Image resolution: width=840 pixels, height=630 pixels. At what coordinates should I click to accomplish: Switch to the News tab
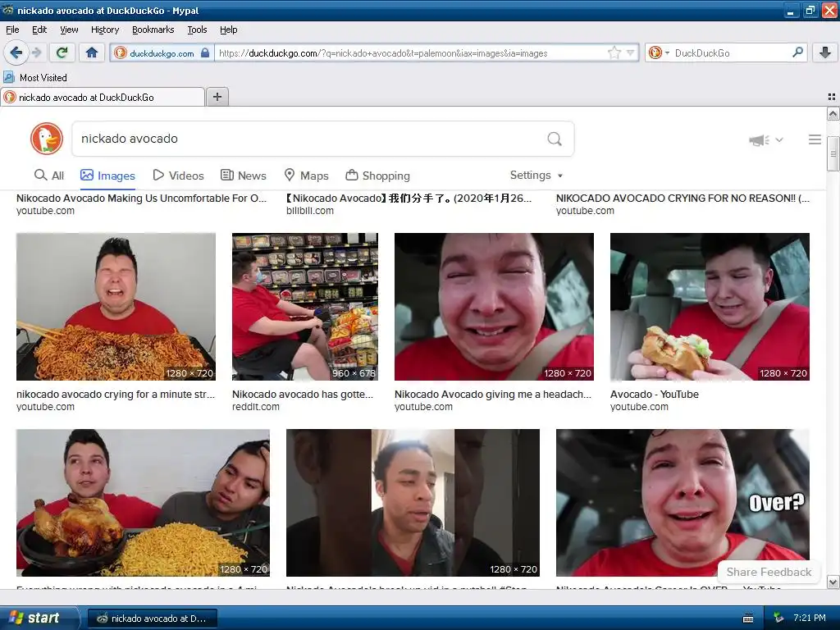244,176
